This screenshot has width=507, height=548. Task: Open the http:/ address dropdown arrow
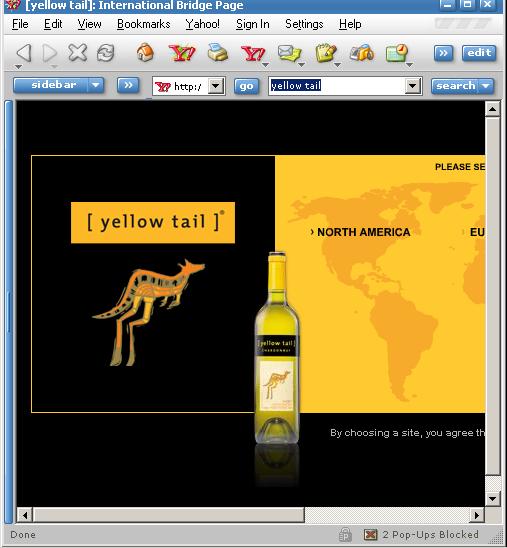point(216,86)
